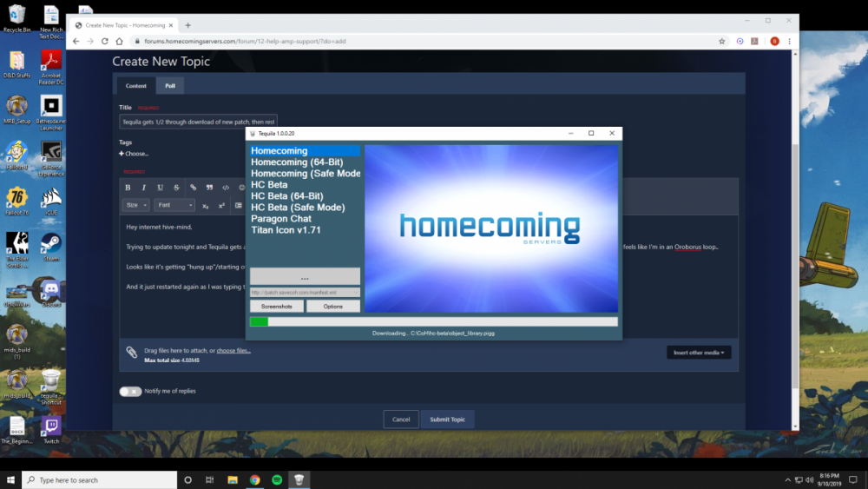Switch to the Poll tab
This screenshot has width=868, height=489.
170,85
